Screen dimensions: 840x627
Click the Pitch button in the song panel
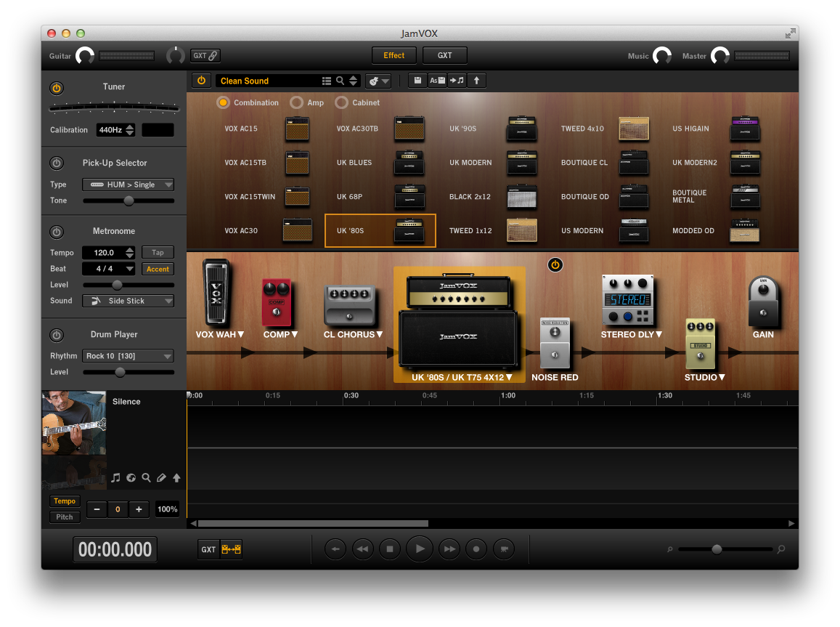click(x=64, y=517)
